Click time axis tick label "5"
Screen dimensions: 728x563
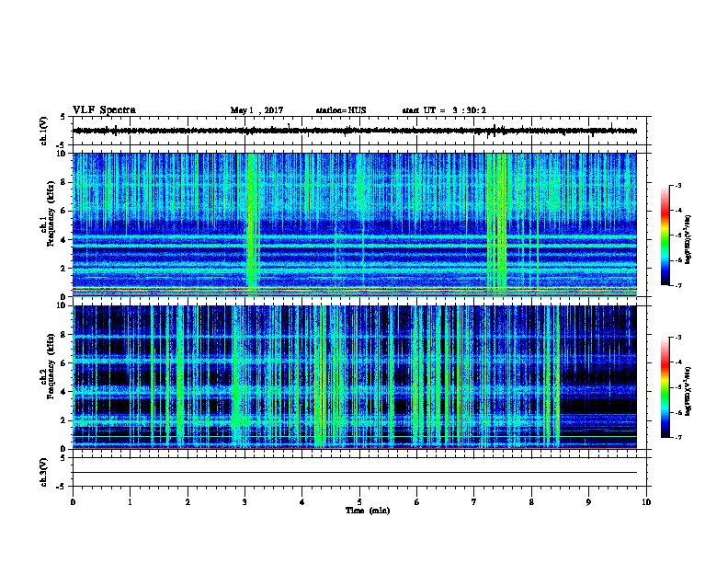[359, 501]
